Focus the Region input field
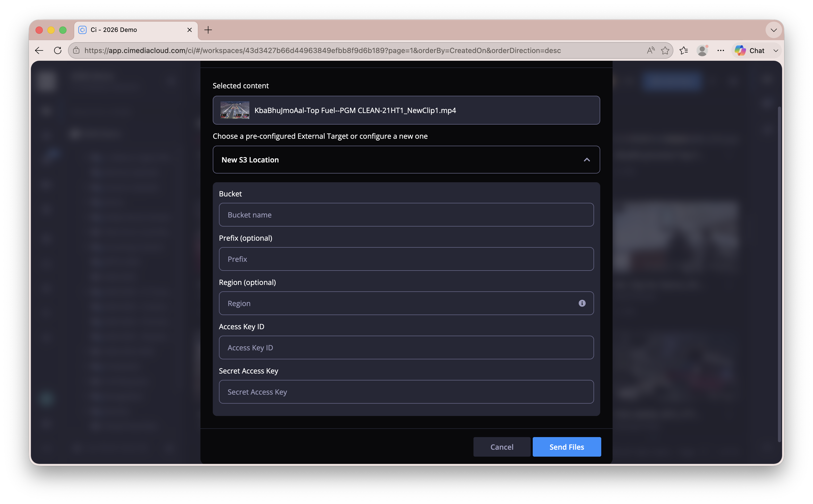The image size is (813, 504). [406, 303]
